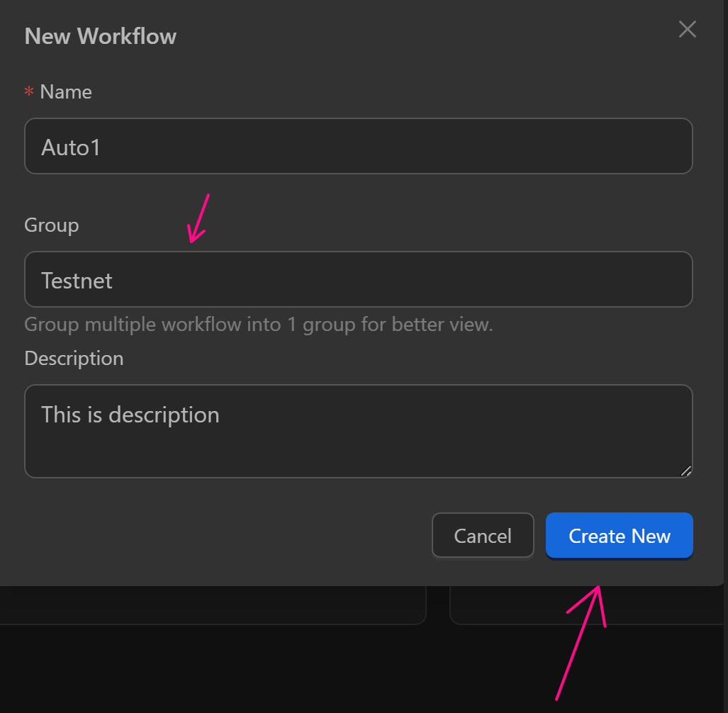Focus the Group input field

coord(358,279)
